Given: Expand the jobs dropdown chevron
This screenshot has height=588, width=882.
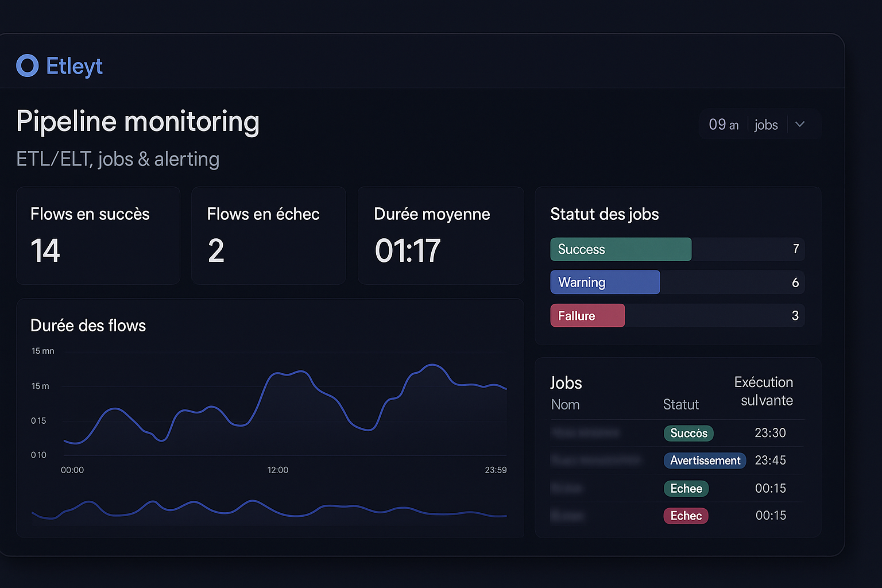Looking at the screenshot, I should pos(800,125).
